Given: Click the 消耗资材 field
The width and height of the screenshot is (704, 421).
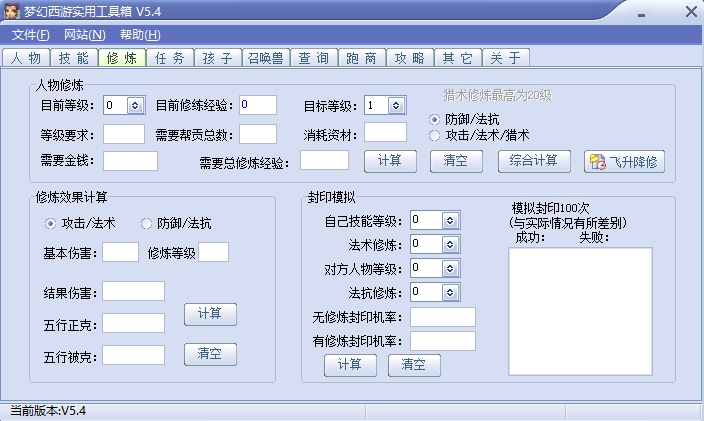Looking at the screenshot, I should tap(385, 132).
